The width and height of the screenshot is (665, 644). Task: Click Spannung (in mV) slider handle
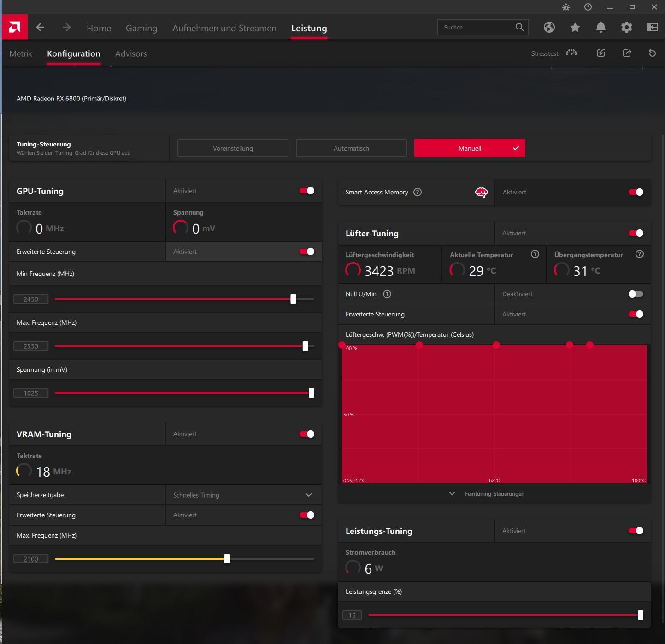click(312, 393)
